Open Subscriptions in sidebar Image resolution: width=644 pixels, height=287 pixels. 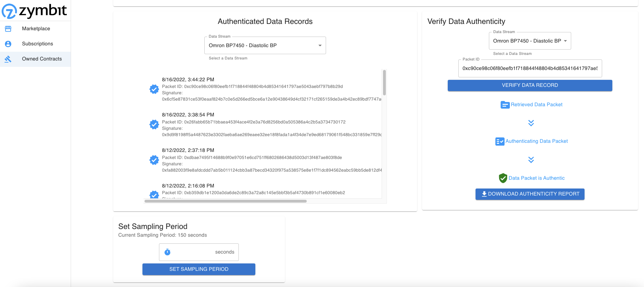[35, 44]
